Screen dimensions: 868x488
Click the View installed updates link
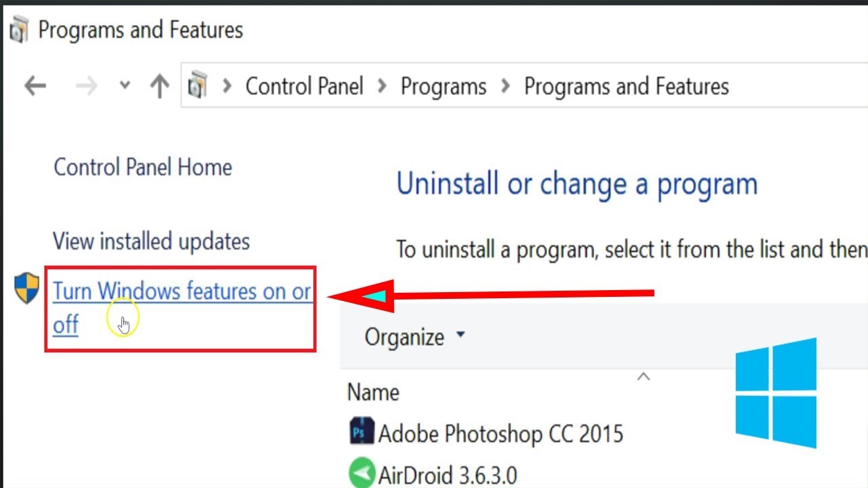point(151,241)
